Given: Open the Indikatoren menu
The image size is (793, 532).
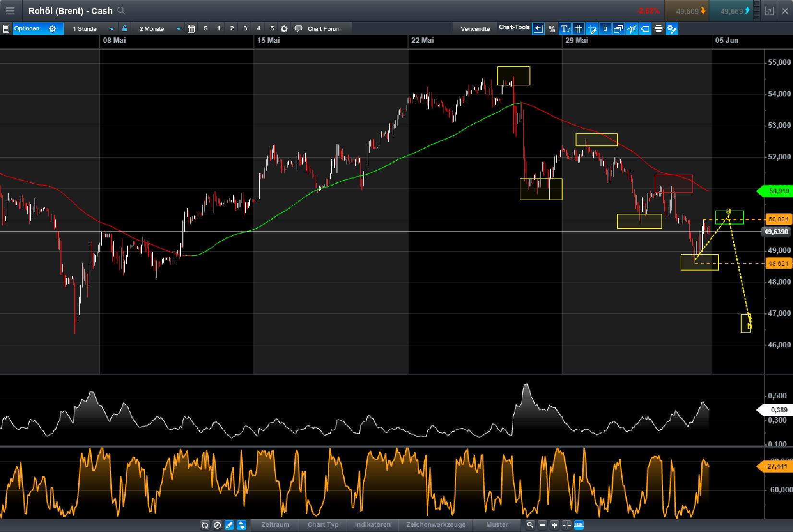Looking at the screenshot, I should click(x=372, y=525).
